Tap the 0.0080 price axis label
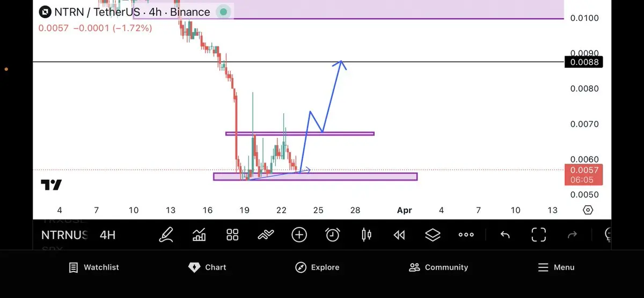The height and width of the screenshot is (298, 644). click(x=584, y=89)
